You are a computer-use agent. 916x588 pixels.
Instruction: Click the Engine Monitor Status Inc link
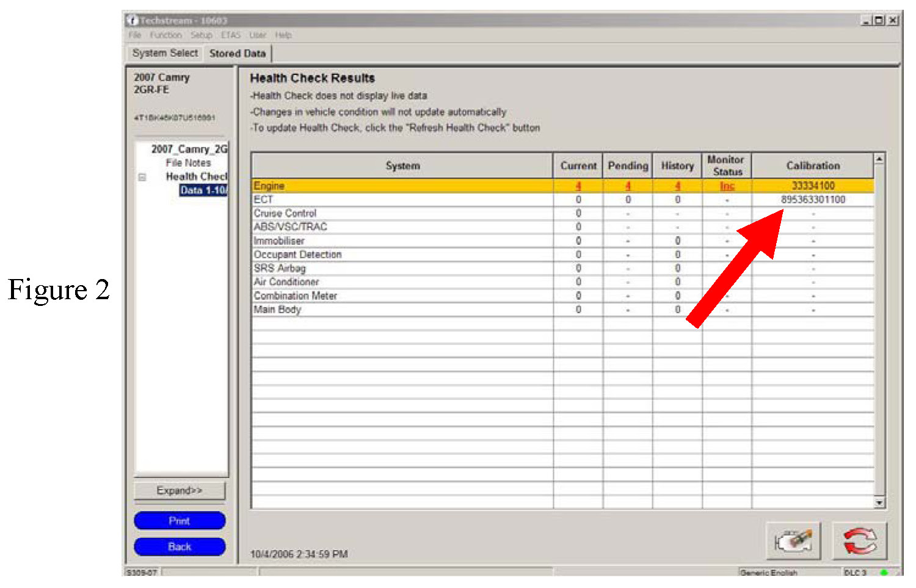click(x=727, y=186)
